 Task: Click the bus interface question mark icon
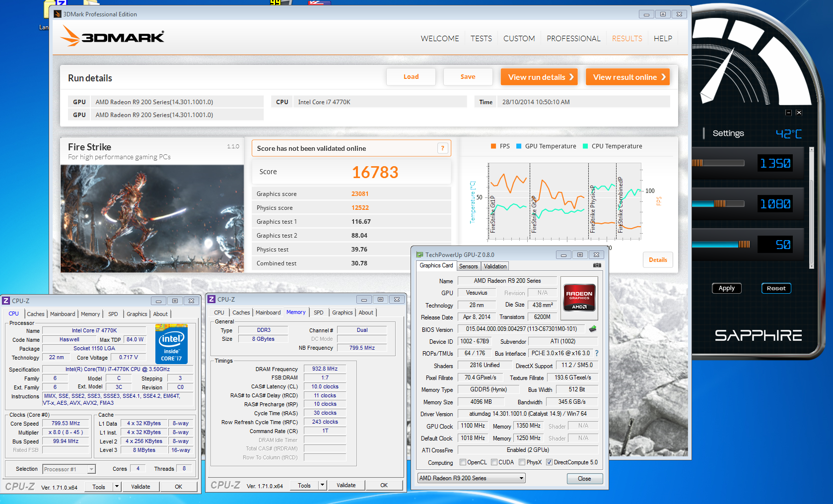tap(597, 353)
